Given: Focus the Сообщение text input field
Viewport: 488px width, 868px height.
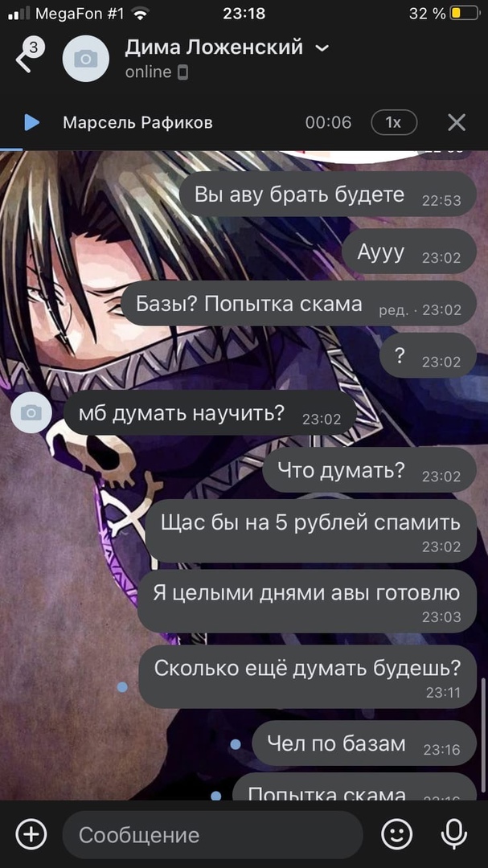Looking at the screenshot, I should tap(213, 834).
